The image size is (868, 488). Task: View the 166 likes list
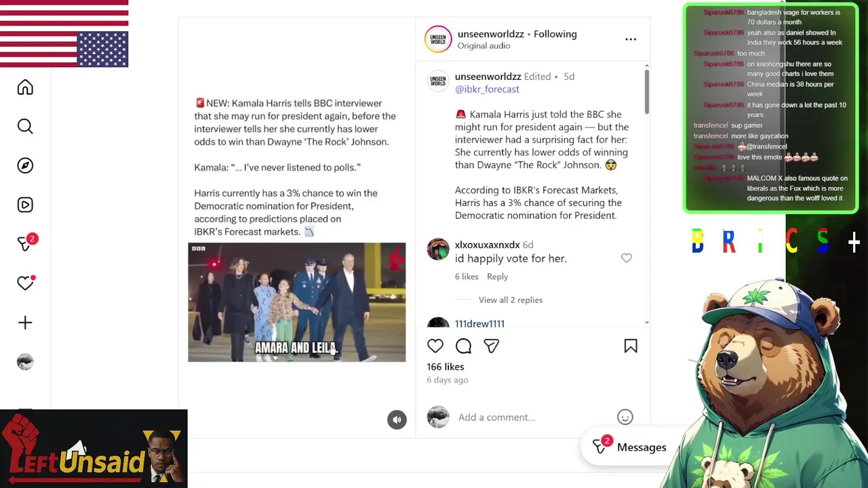(446, 367)
